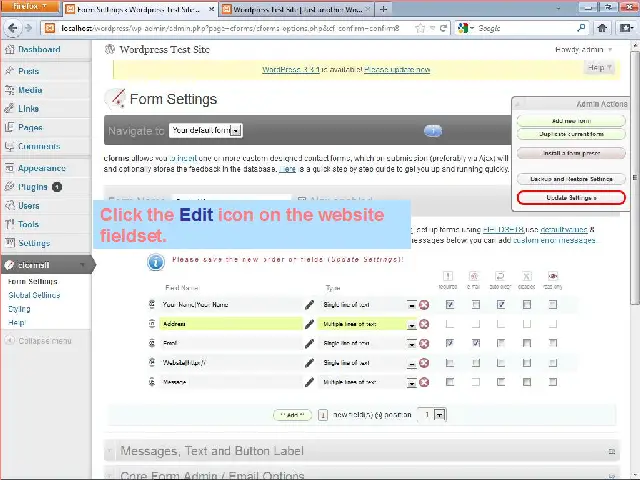Open Pages in the admin sidebar
640x480 pixels.
point(30,127)
